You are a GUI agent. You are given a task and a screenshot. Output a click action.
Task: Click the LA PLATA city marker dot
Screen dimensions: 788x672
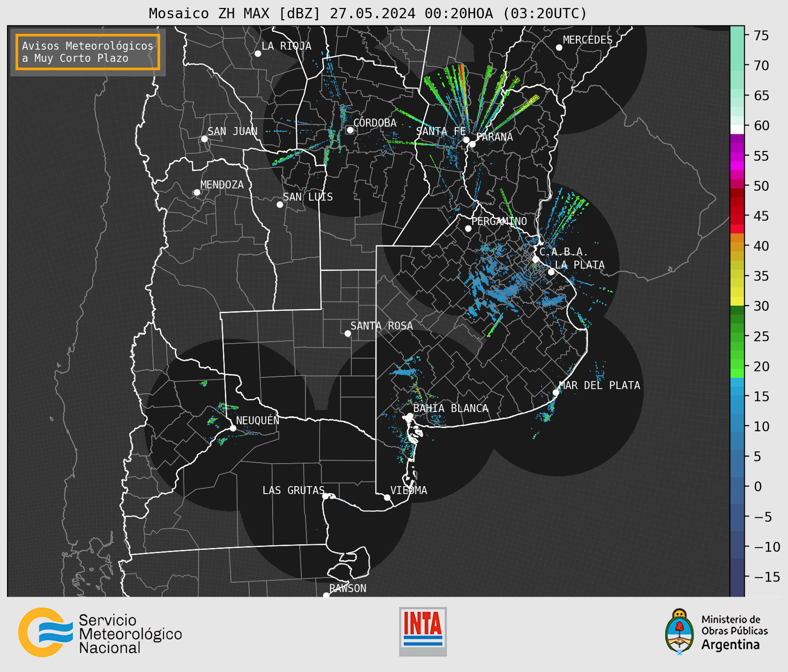coord(551,272)
